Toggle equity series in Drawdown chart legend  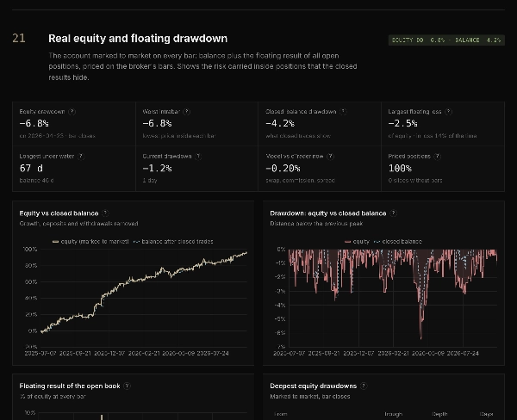click(x=357, y=242)
